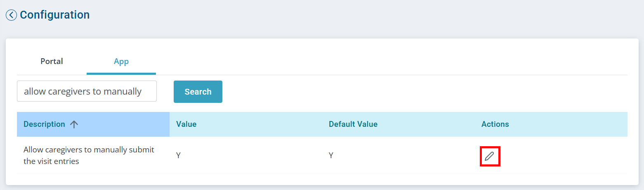Viewport: 644px width, 190px height.
Task: Click the white card area below the table row
Action: click(x=322, y=179)
